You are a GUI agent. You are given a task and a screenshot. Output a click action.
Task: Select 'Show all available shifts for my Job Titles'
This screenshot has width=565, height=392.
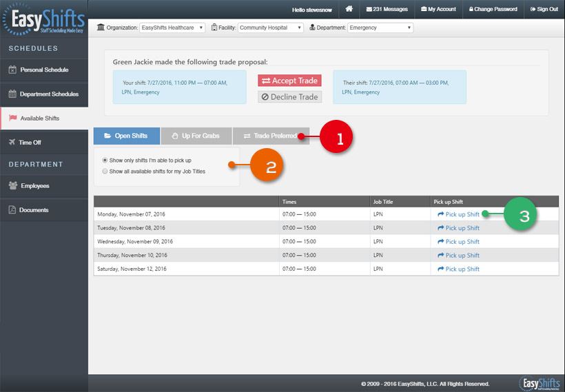pyautogui.click(x=105, y=171)
